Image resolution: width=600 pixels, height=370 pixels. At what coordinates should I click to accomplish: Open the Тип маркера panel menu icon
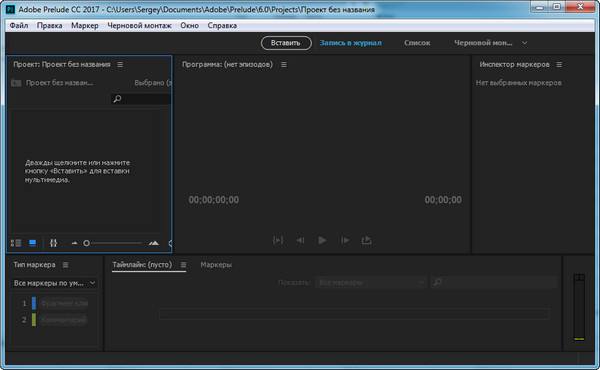point(65,265)
